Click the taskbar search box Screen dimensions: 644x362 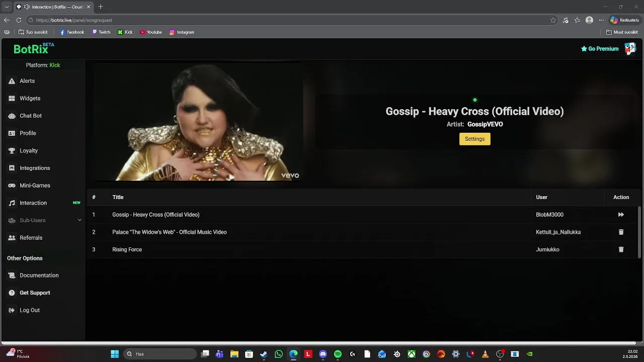click(159, 354)
